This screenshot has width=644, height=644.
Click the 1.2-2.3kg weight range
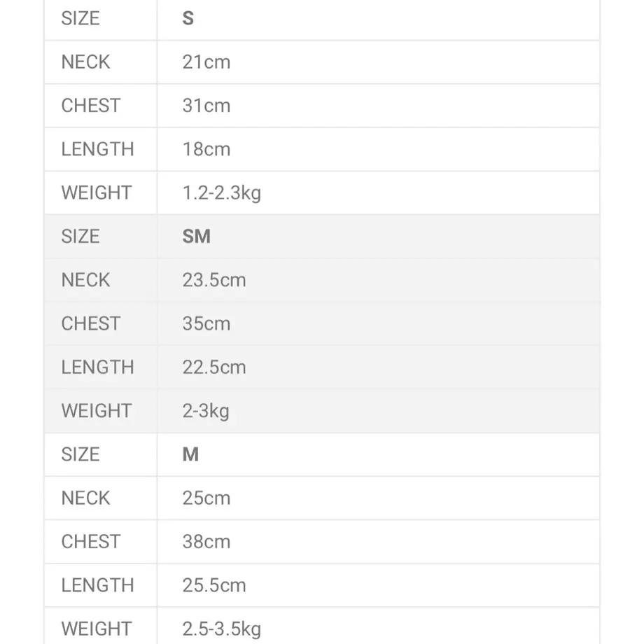(x=222, y=193)
